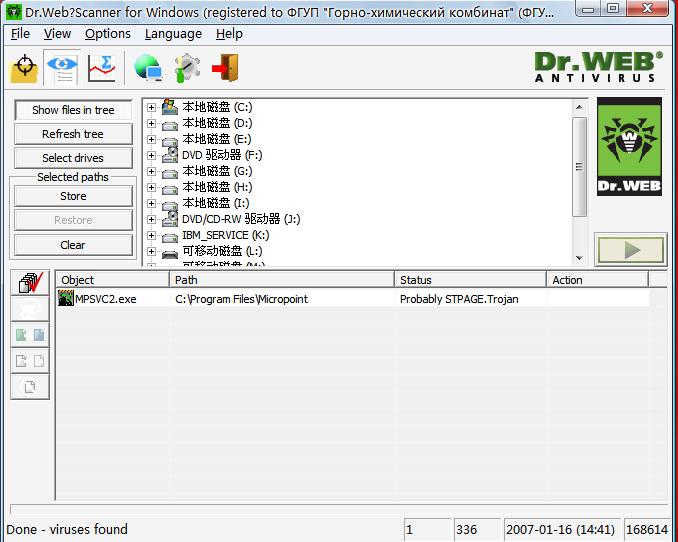Sort results by Path column header
The width and height of the screenshot is (678, 542).
[x=282, y=280]
